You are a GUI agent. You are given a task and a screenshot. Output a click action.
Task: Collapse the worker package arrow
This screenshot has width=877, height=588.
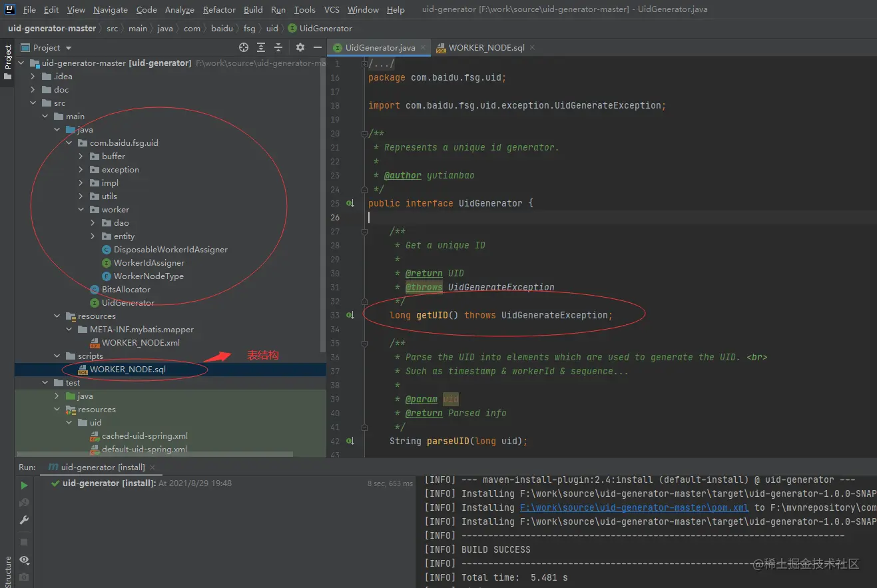click(x=81, y=209)
